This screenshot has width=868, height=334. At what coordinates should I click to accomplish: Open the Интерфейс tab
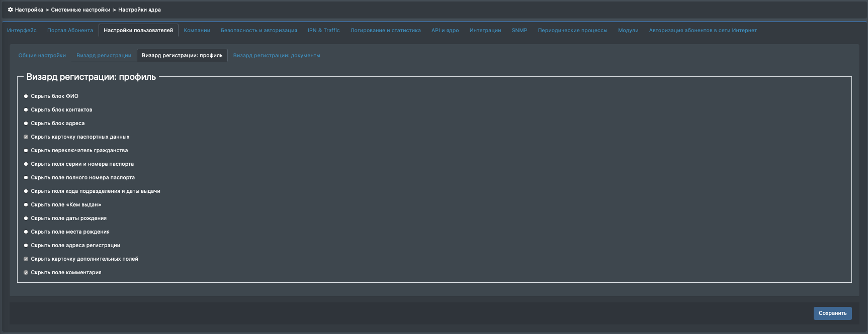point(22,31)
